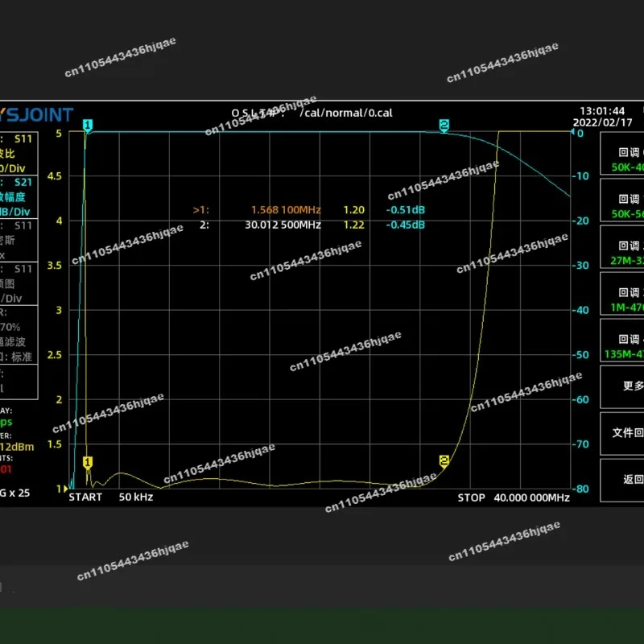Click the START 50 kHz frequency label

click(111, 497)
